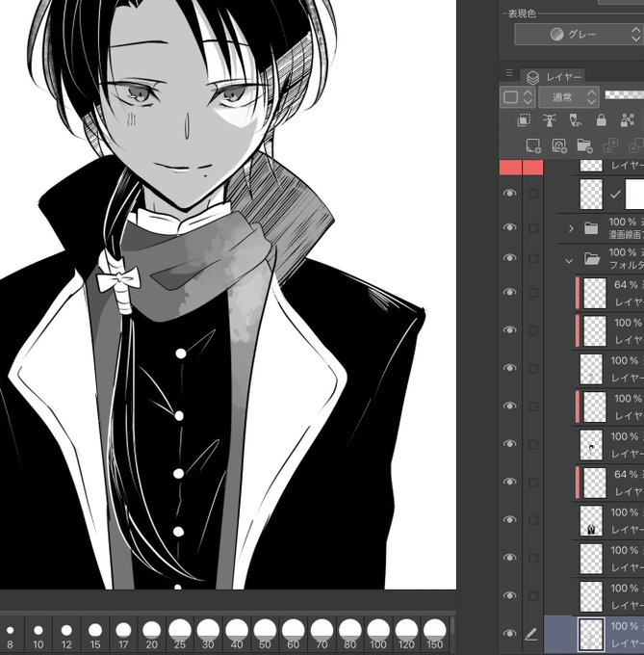644x655 pixels.
Task: Check the select box of upper 64% layer
Action: 533,293
